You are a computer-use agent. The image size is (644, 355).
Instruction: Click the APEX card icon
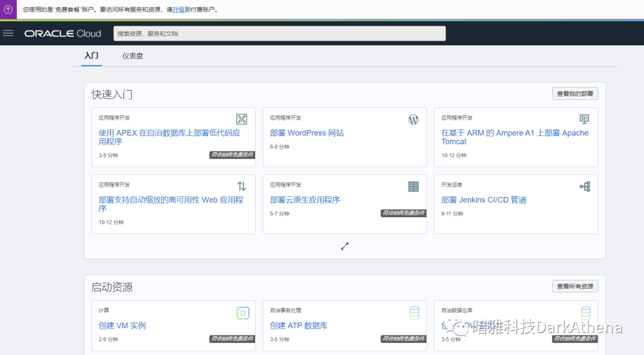click(x=241, y=119)
